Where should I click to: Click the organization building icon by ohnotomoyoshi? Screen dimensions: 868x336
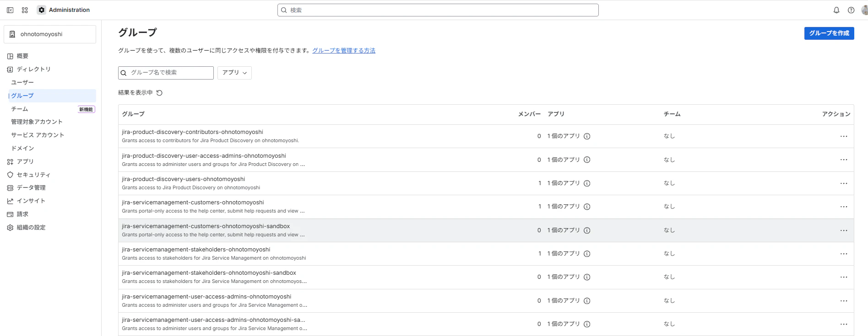[12, 34]
